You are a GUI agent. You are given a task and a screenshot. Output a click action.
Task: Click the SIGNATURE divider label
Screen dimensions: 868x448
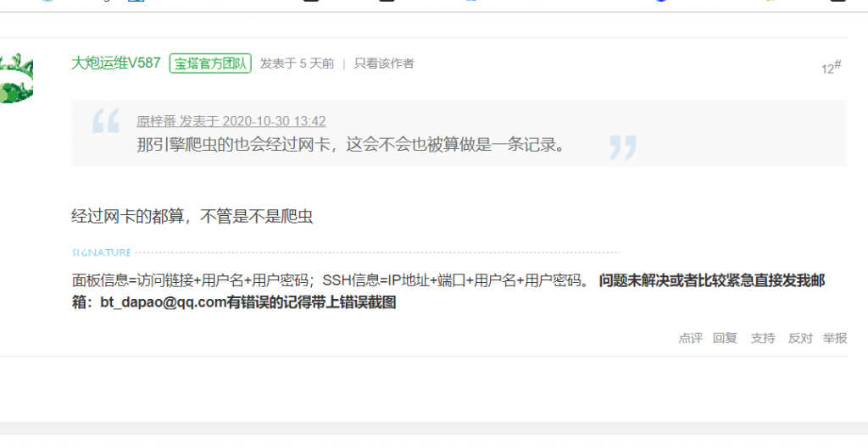(x=102, y=252)
